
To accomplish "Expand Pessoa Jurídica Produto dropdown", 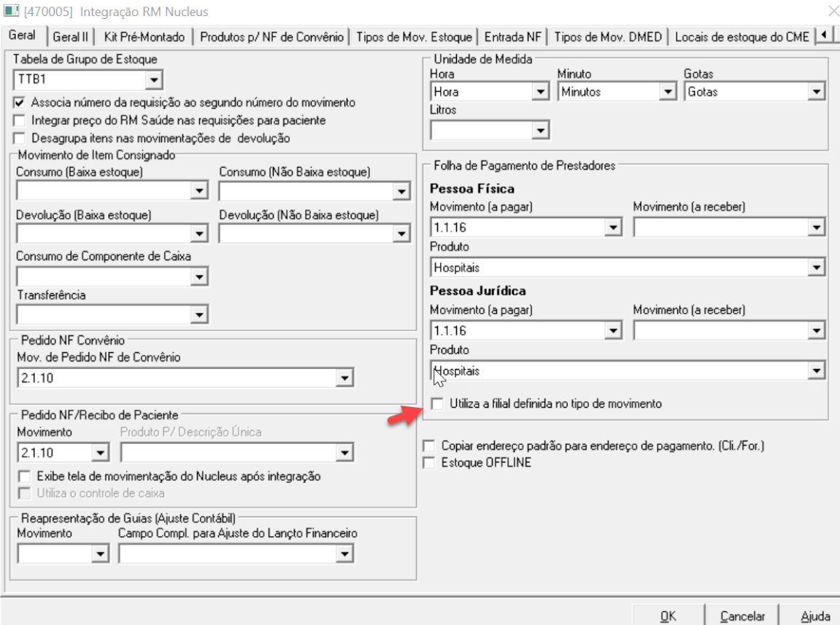I will pos(816,370).
